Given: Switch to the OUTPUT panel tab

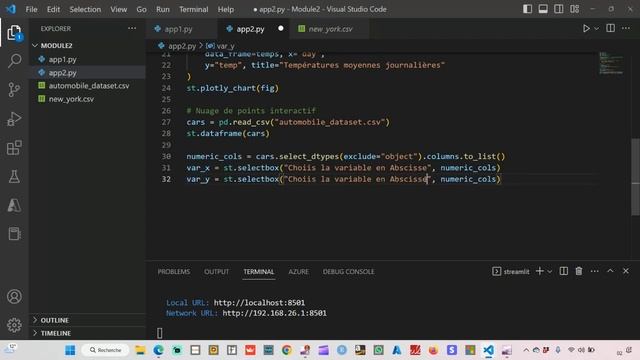Looking at the screenshot, I should 216,271.
